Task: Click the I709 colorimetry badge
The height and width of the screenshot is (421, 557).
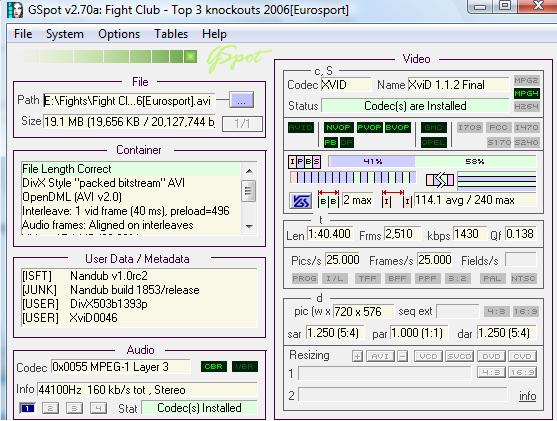Action: coord(470,128)
